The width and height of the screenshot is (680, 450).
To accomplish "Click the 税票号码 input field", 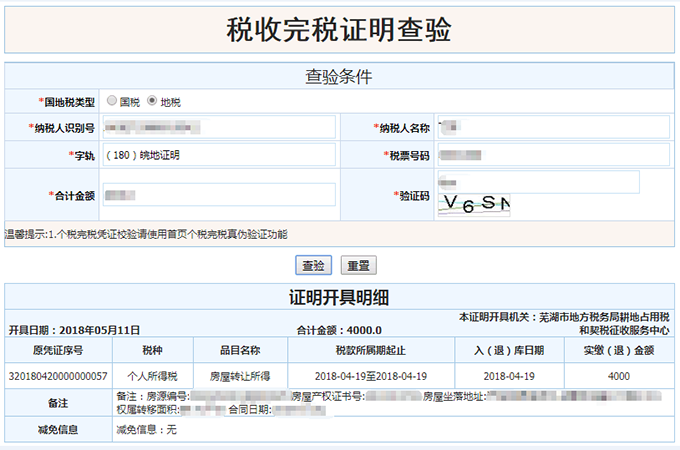I will tap(553, 156).
